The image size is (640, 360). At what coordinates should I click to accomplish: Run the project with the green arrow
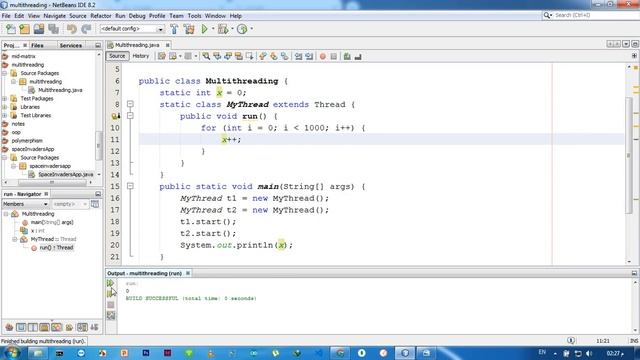click(x=204, y=29)
